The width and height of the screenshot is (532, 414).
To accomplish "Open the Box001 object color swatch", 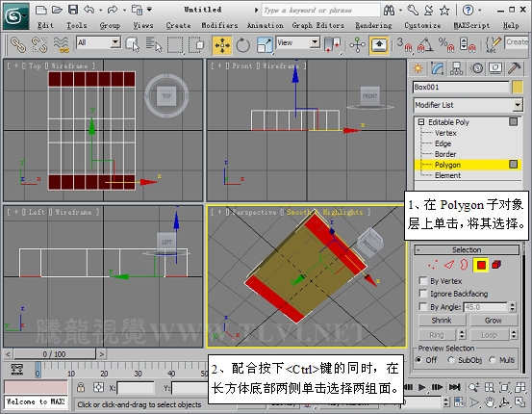I will [518, 88].
